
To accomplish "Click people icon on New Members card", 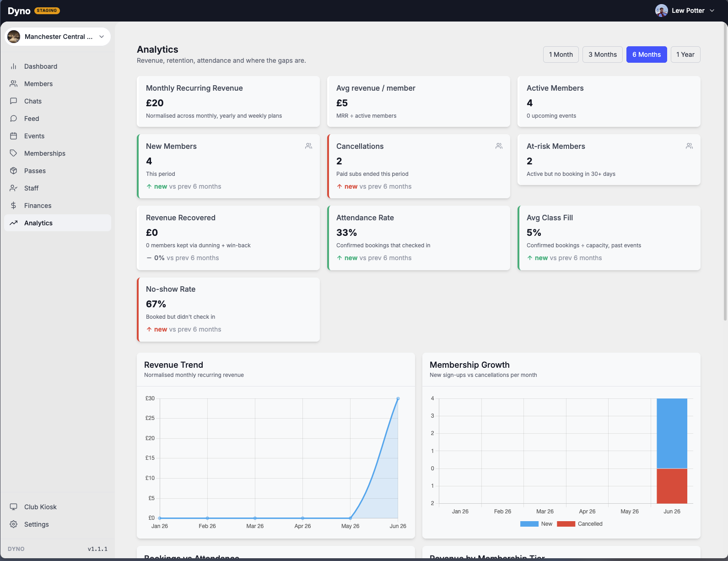I will tap(309, 146).
